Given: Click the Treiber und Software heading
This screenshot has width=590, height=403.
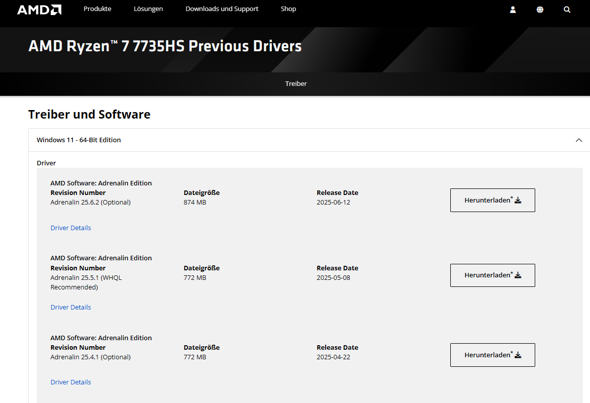Looking at the screenshot, I should pyautogui.click(x=89, y=114).
